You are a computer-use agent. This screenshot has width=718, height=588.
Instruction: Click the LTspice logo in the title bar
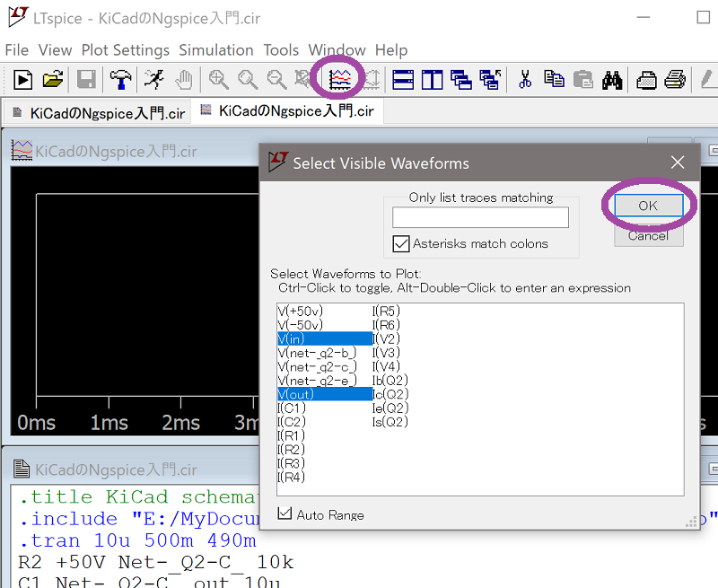[18, 17]
